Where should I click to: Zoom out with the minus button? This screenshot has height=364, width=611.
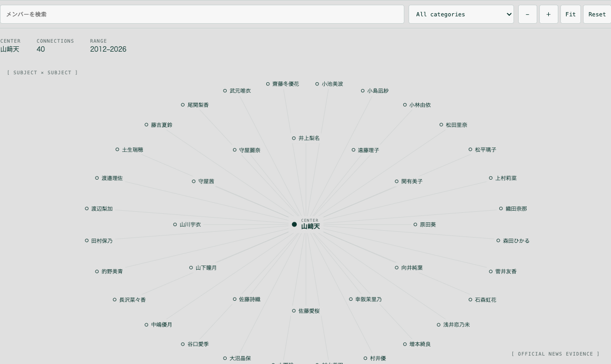528,14
